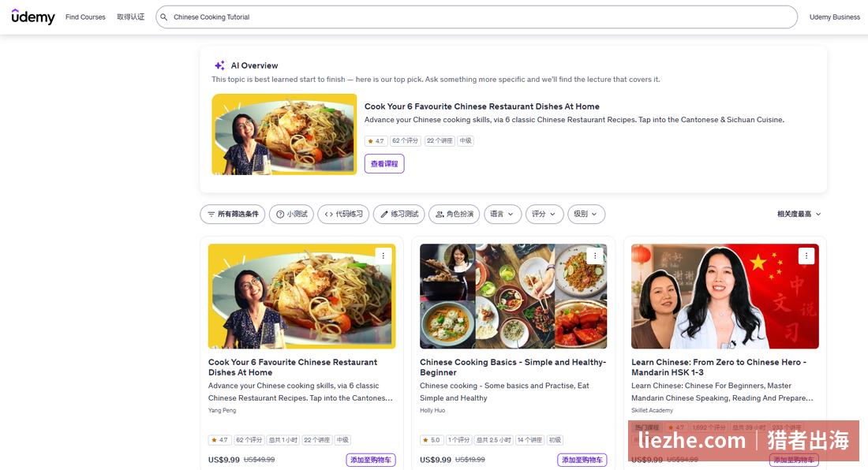Click instructor name Skillet Academy
Viewport: 868px width, 470px height.
(652, 410)
